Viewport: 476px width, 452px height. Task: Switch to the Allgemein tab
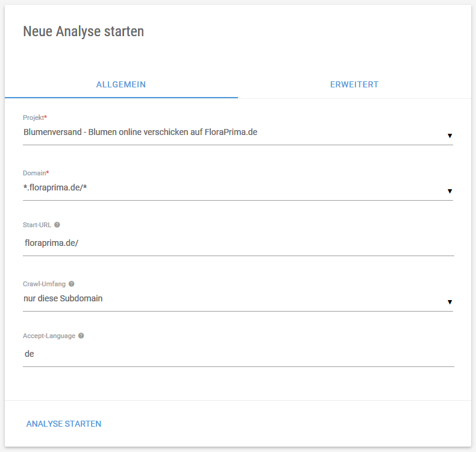pos(121,84)
